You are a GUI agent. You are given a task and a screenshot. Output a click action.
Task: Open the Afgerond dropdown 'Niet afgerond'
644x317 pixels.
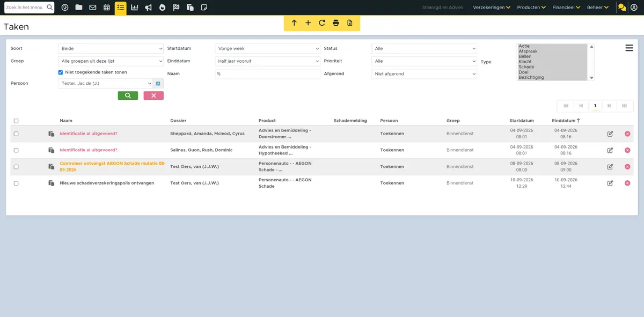[424, 74]
